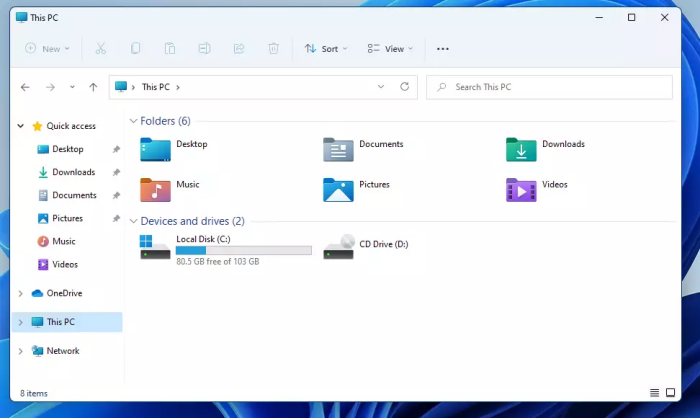Click the Paste clipboard icon
Screen dimensions: 700x418
171,48
